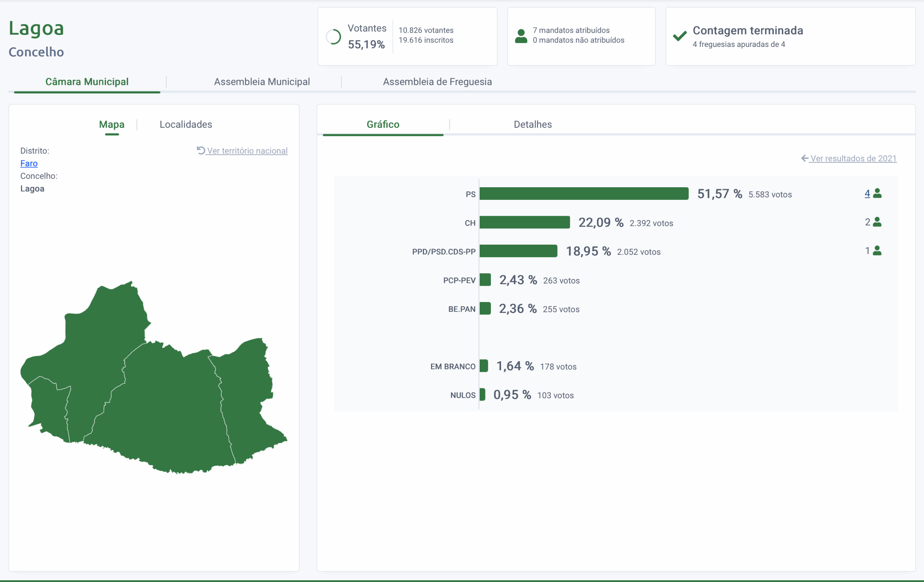Select the Câmara Municipal tab

[87, 82]
